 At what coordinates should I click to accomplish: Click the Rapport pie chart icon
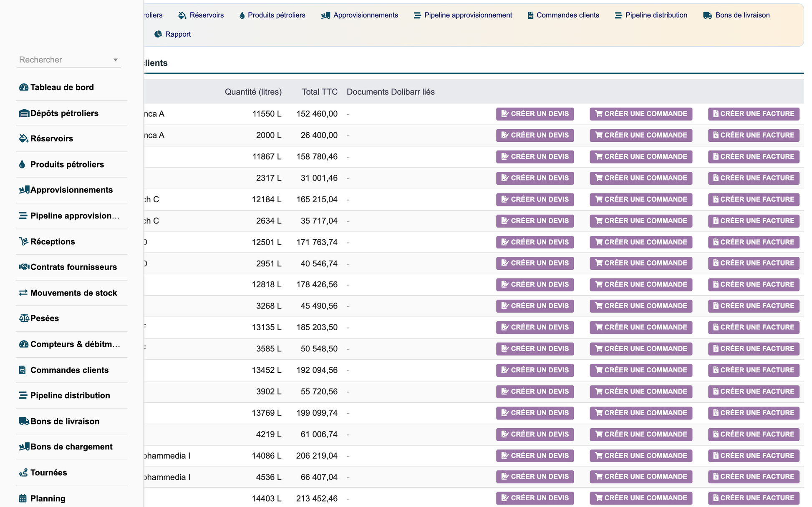(x=158, y=34)
